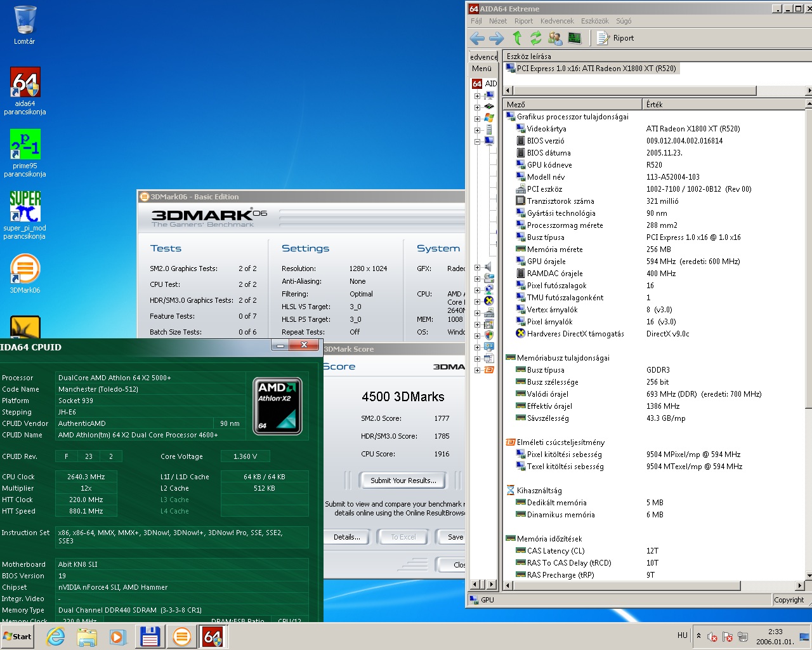Collapse the expanded display tree node
This screenshot has width=812, height=650.
pyautogui.click(x=477, y=142)
